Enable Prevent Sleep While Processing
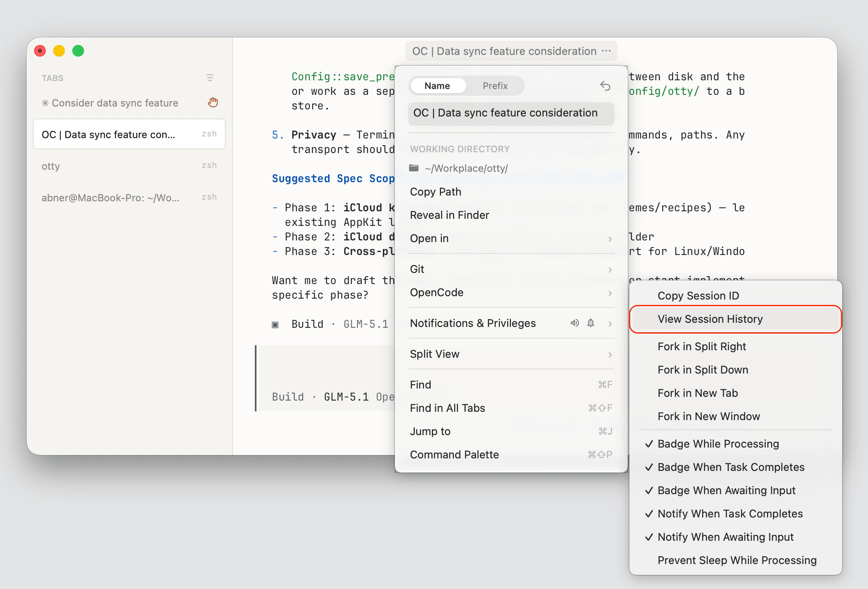 pyautogui.click(x=736, y=560)
